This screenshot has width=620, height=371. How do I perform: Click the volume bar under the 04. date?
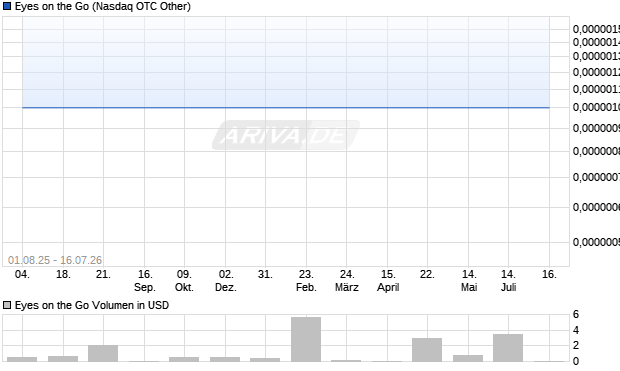point(22,359)
